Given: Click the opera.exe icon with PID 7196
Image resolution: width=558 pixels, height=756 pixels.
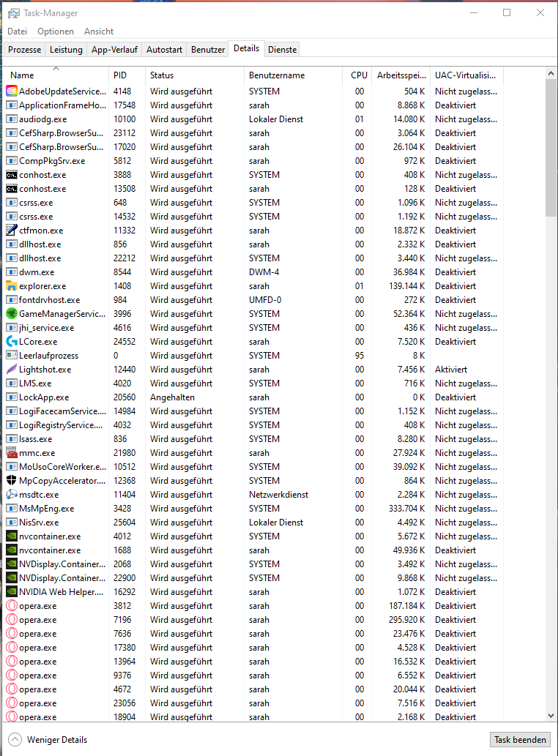Looking at the screenshot, I should (12, 620).
